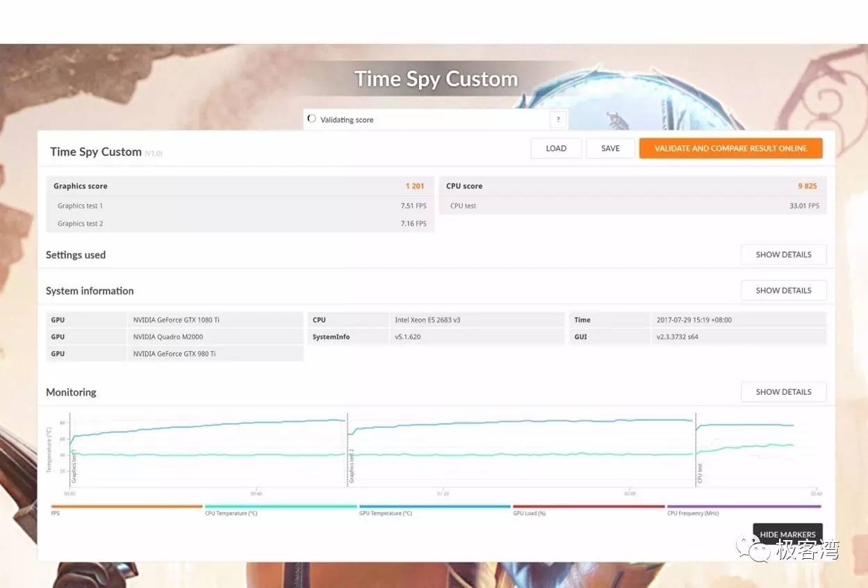Viewport: 868px width, 588px height.
Task: Click SystemInfo version v5.1.620
Action: 407,337
